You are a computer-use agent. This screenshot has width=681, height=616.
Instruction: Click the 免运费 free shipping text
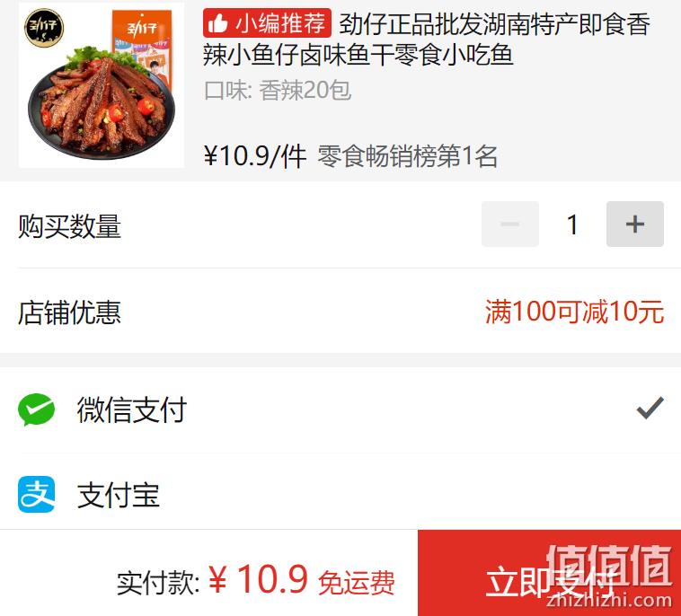(x=356, y=583)
